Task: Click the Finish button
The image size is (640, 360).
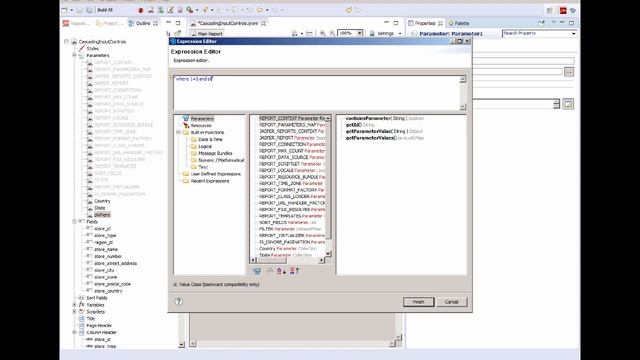Action: click(x=418, y=302)
